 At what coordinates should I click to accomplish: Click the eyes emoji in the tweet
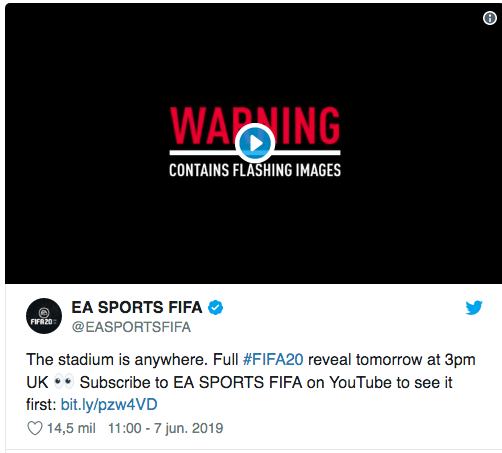(64, 382)
